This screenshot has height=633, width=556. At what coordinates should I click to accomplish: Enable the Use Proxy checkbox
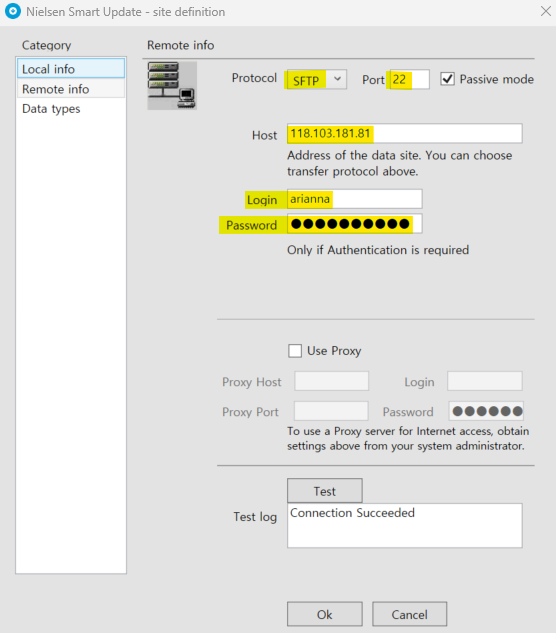tap(295, 350)
